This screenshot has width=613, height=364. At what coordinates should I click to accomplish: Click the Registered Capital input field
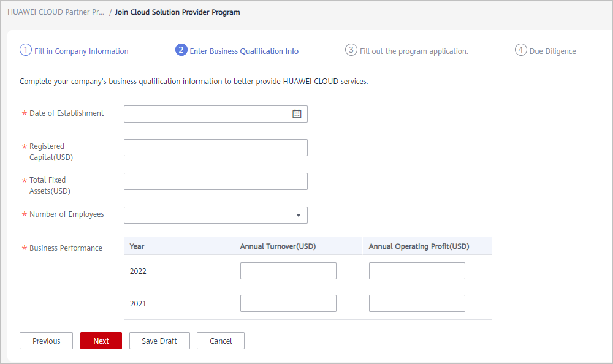pos(216,148)
